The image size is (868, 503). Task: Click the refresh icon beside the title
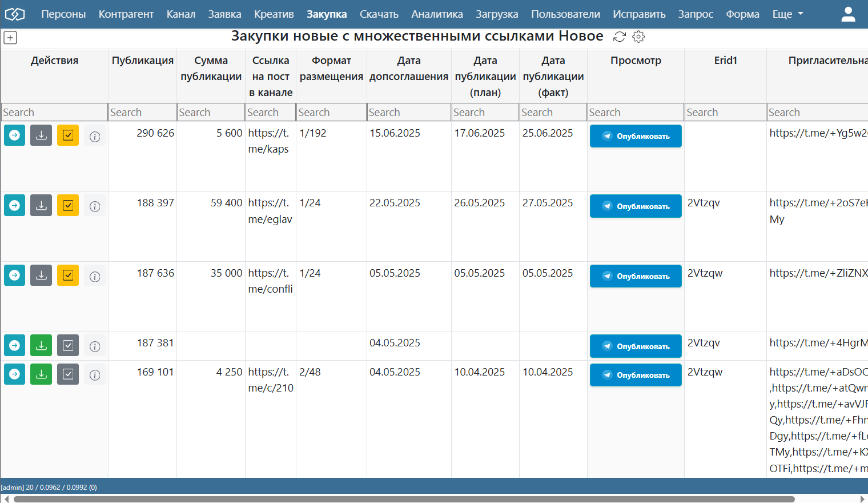point(620,37)
